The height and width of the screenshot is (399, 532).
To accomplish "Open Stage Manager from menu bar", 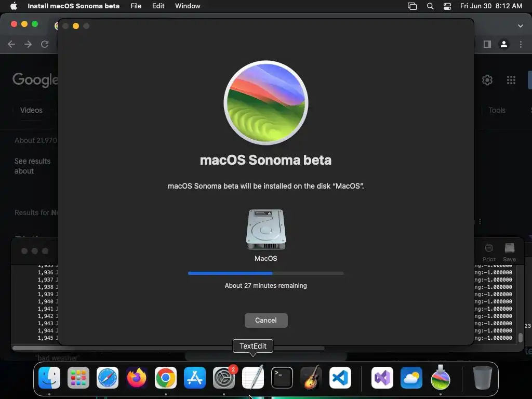I will point(412,6).
